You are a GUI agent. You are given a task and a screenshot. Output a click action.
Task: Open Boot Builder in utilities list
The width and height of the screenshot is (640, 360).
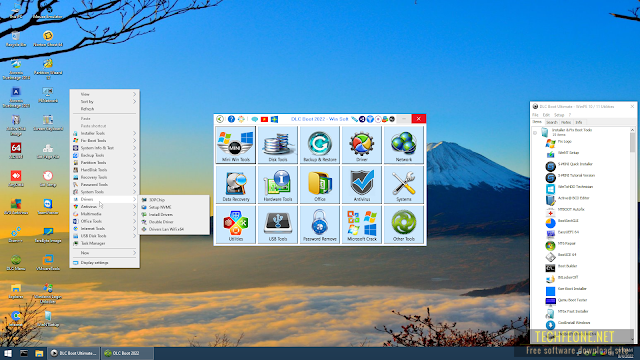(x=567, y=266)
